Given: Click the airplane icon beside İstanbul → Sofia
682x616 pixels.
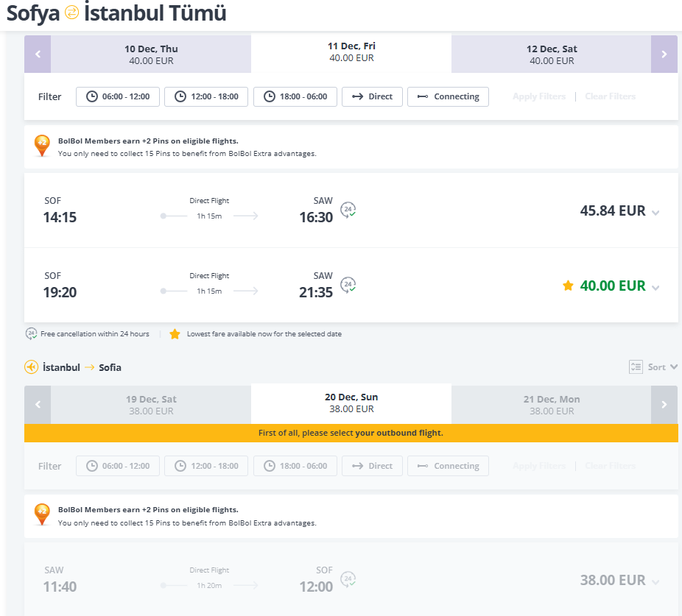Looking at the screenshot, I should click(x=32, y=367).
